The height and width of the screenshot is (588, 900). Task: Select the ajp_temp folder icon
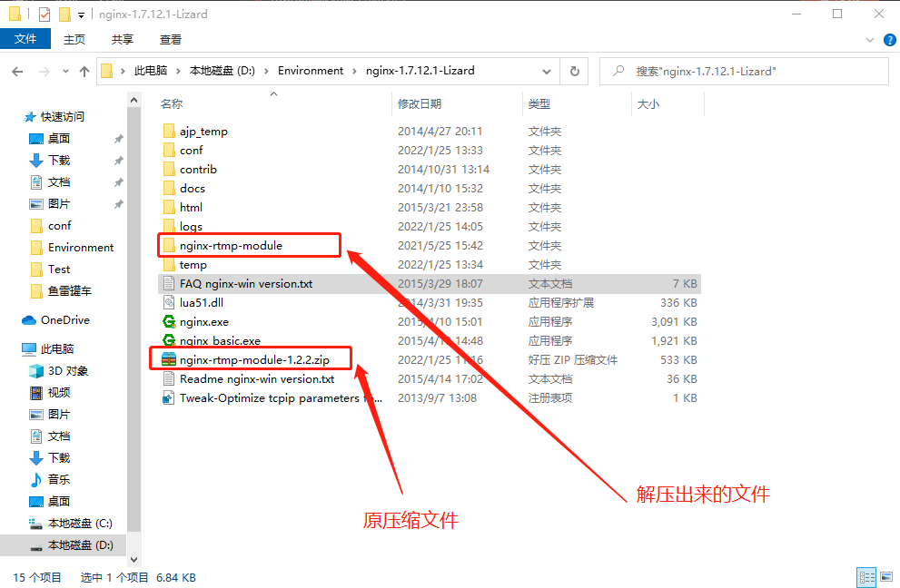169,131
